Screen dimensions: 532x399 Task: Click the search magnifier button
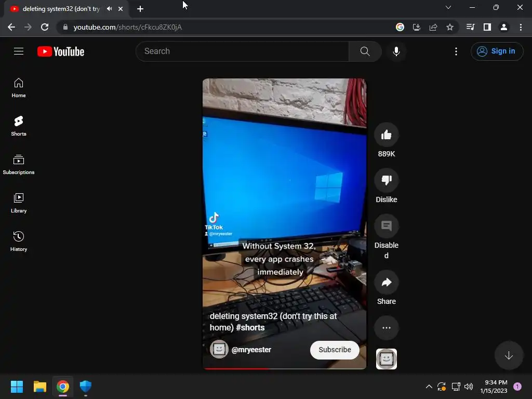[365, 51]
